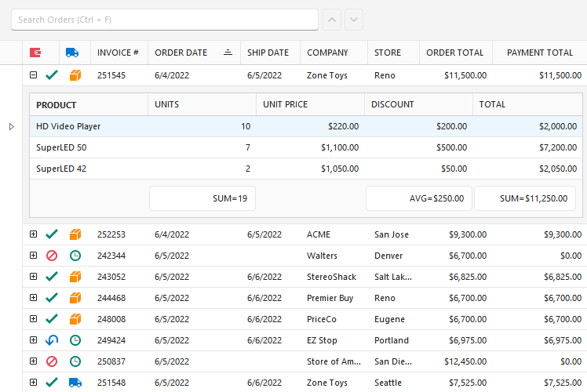The width and height of the screenshot is (587, 392).
Task: Click green clock pending icon for invoice 242344
Action: point(75,256)
